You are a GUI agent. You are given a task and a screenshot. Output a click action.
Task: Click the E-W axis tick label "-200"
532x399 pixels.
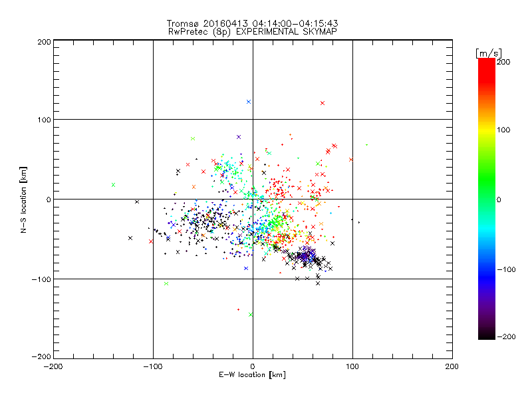pyautogui.click(x=54, y=366)
